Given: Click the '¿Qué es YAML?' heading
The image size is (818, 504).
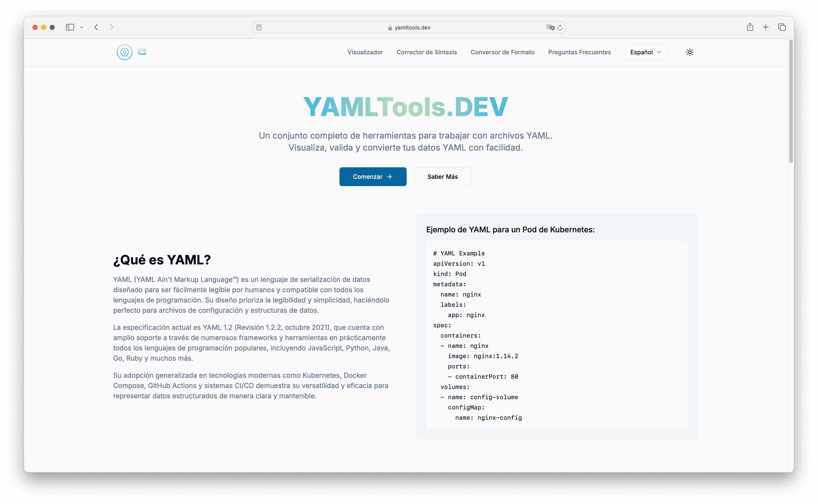Looking at the screenshot, I should tap(162, 260).
